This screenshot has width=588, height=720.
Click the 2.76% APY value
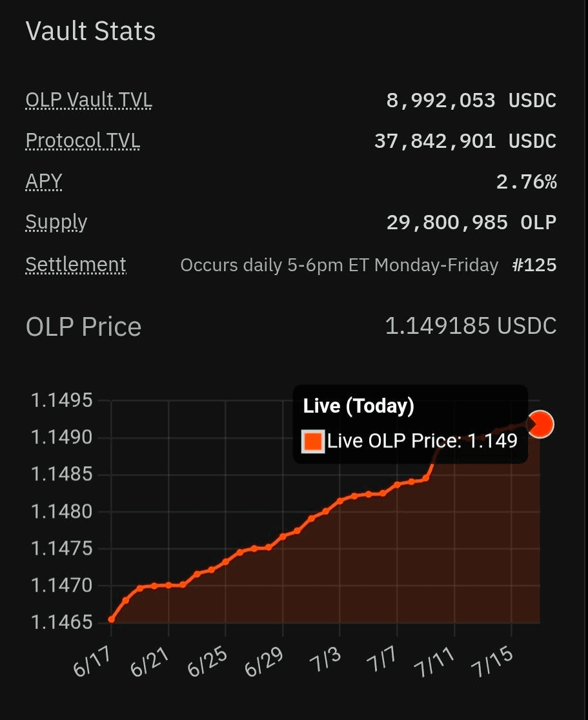click(x=527, y=182)
